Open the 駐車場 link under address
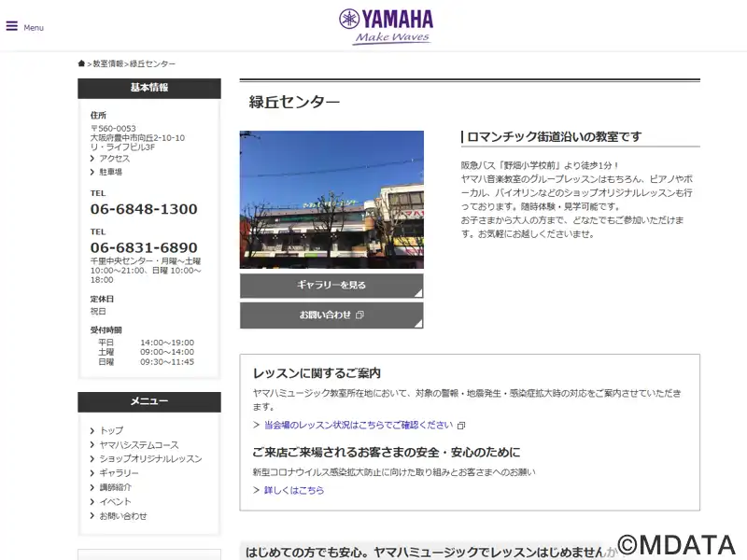Screen dimensions: 747x560 coord(110,172)
